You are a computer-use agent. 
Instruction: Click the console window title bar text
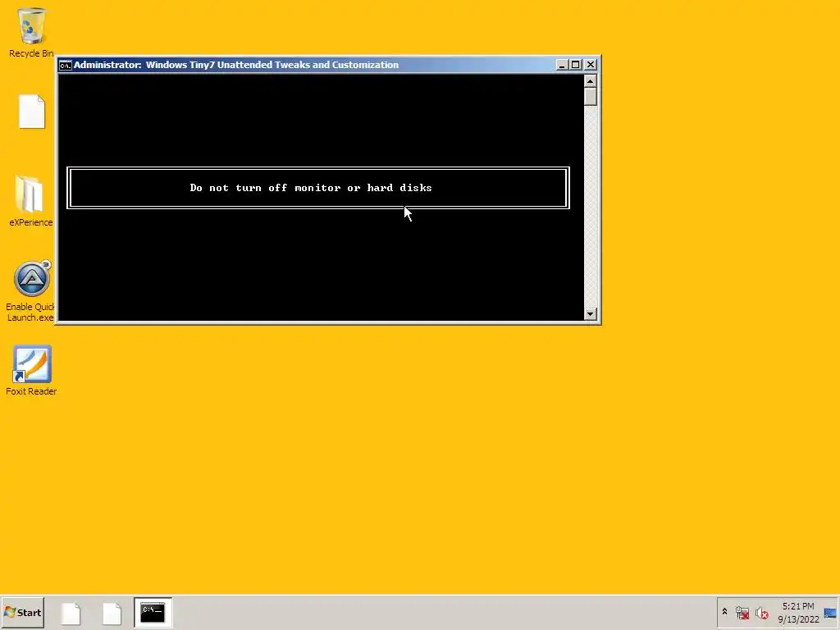click(x=236, y=65)
